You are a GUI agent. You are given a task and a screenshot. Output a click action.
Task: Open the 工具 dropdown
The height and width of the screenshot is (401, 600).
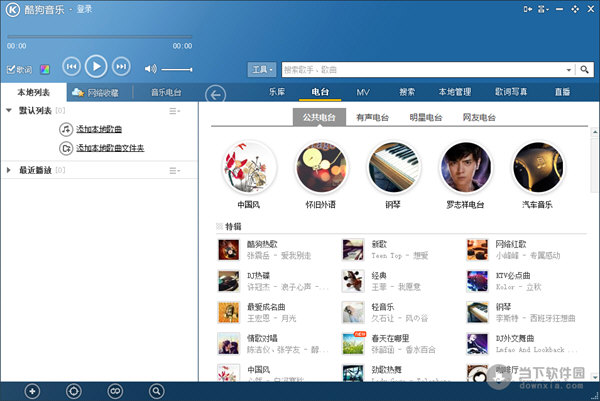click(262, 70)
